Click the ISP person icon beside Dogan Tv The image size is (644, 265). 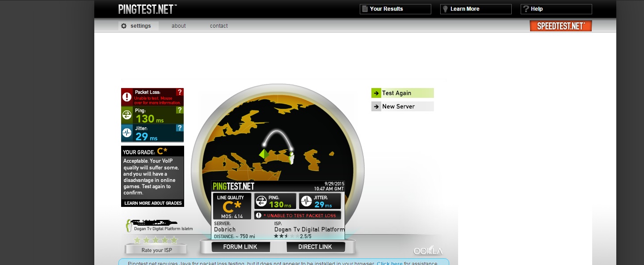129,226
